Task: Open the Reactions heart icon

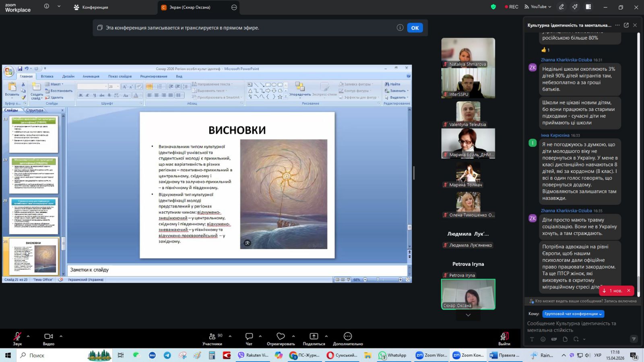Action: [x=281, y=336]
